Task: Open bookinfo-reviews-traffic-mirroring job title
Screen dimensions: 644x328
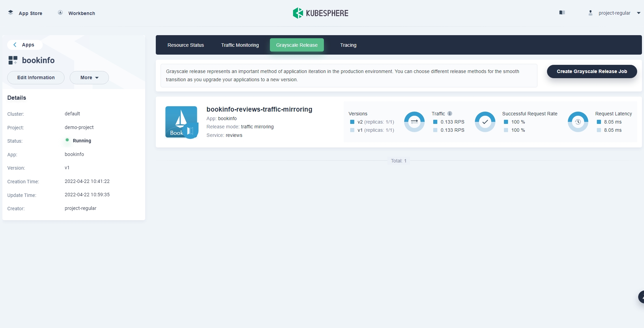Action: click(259, 109)
